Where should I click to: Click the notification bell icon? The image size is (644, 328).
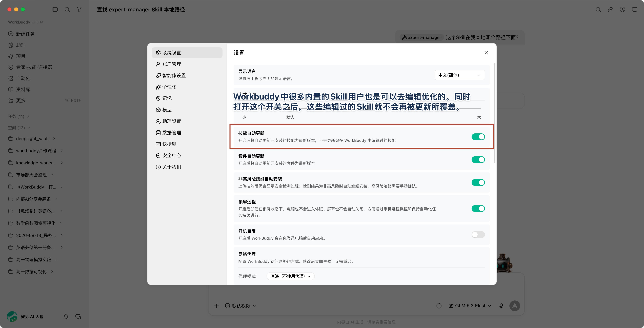click(66, 317)
